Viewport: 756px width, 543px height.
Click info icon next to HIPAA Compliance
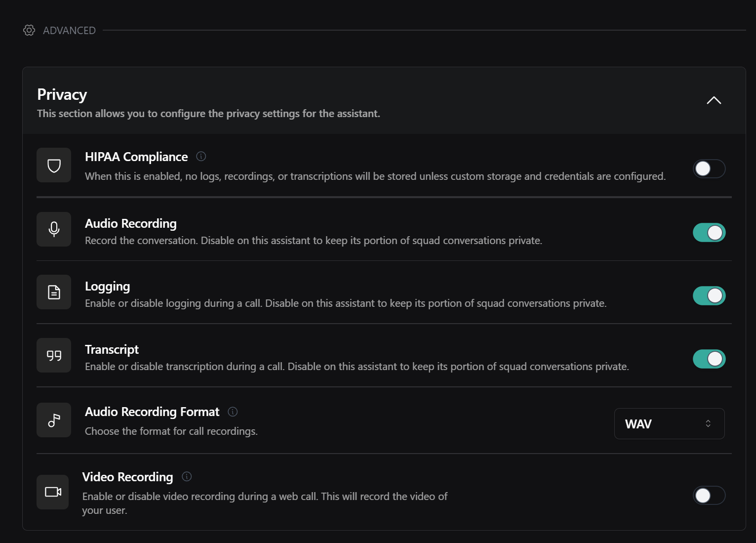[201, 157]
